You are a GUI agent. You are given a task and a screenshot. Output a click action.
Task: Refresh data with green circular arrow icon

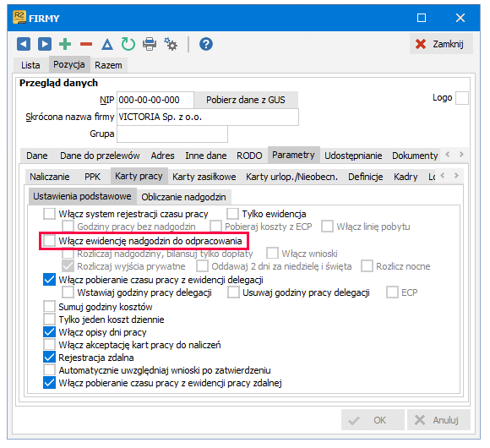coord(128,44)
